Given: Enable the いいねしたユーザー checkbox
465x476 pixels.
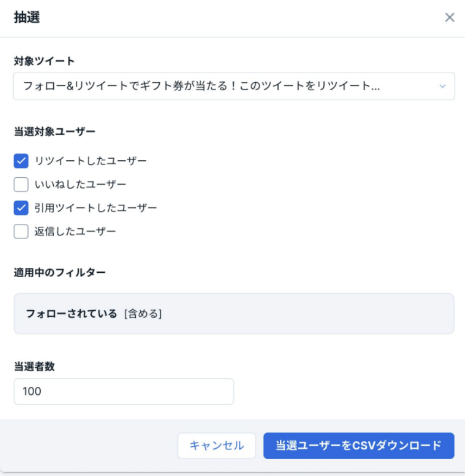Looking at the screenshot, I should pos(21,185).
